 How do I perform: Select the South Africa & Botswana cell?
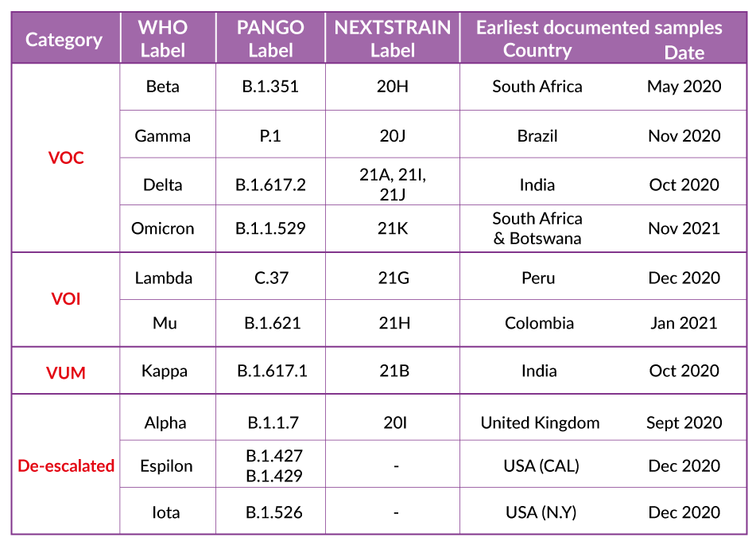(537, 228)
